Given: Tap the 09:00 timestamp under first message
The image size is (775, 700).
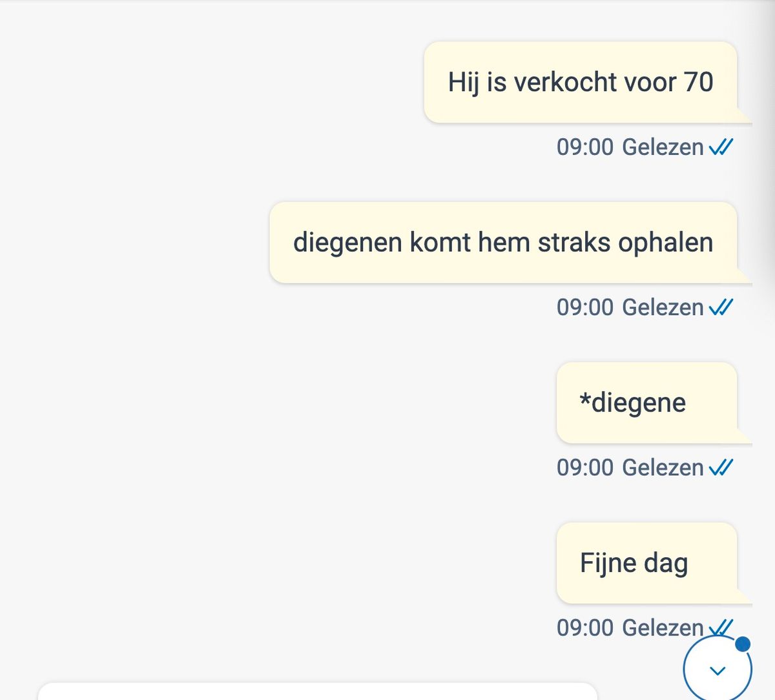Looking at the screenshot, I should point(585,147).
